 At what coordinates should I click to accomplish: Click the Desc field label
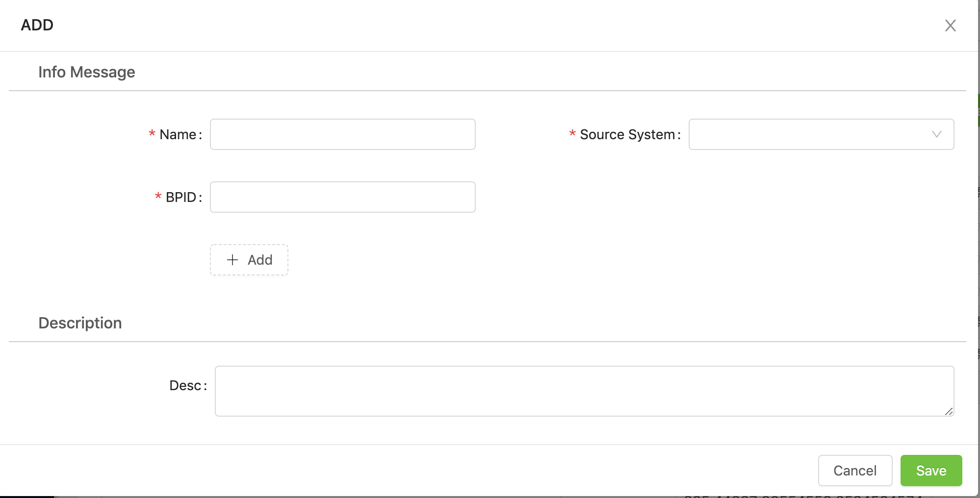[188, 385]
